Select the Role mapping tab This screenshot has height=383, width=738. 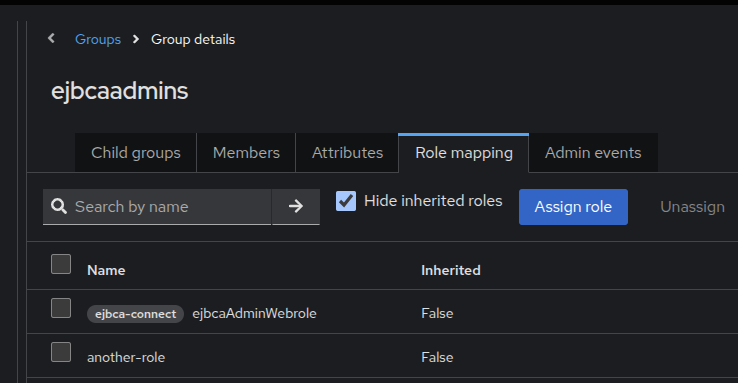464,153
